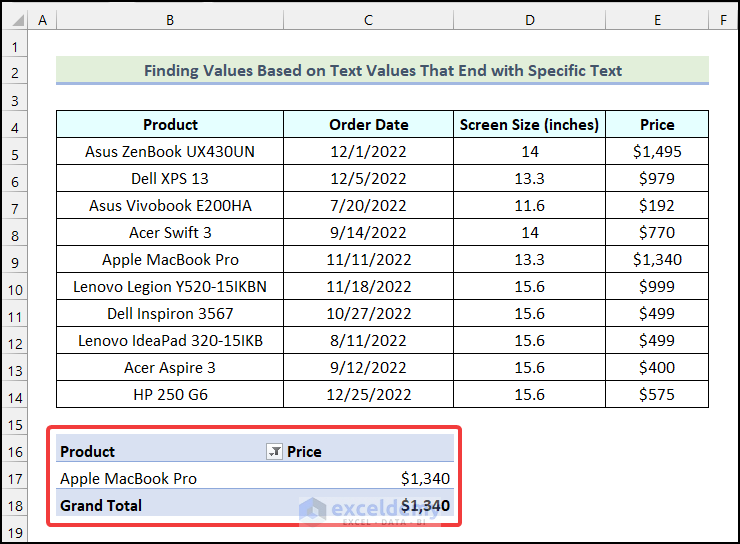Select column C header
This screenshot has height=544, width=740.
click(x=368, y=20)
